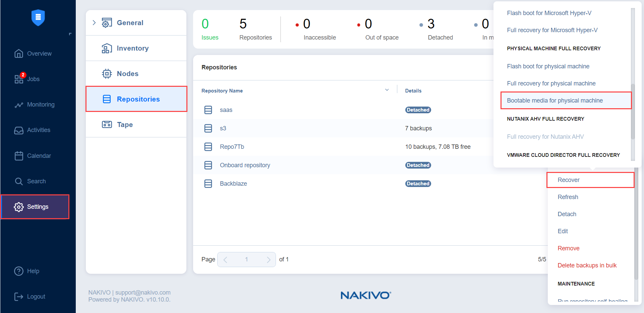Open the Onboard repository link
Screen dimensions: 644x313
pyautogui.click(x=245, y=165)
